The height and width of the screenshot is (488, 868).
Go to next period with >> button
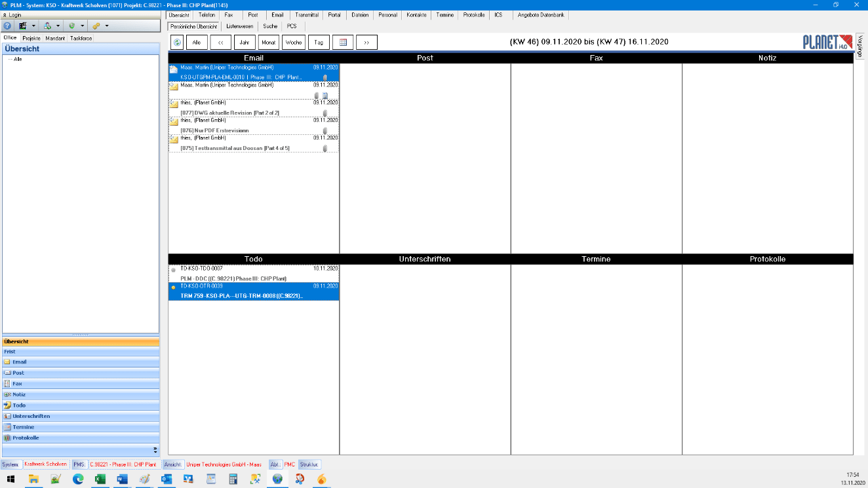pyautogui.click(x=366, y=43)
